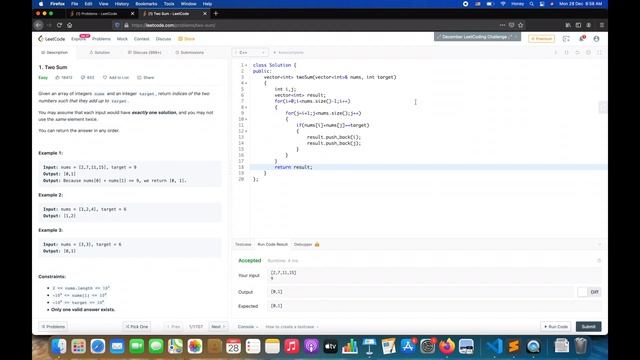Open Visual Studio Code from the Dock
Viewport: 640px width, 360px height.
click(x=494, y=346)
